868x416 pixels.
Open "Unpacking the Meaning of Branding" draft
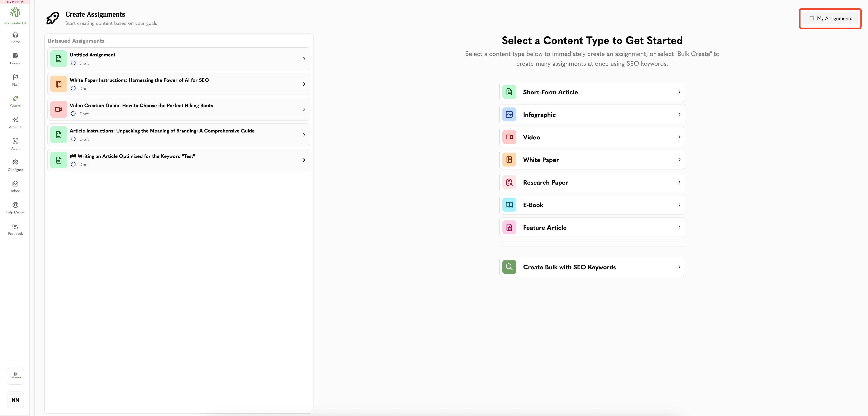[x=179, y=135]
